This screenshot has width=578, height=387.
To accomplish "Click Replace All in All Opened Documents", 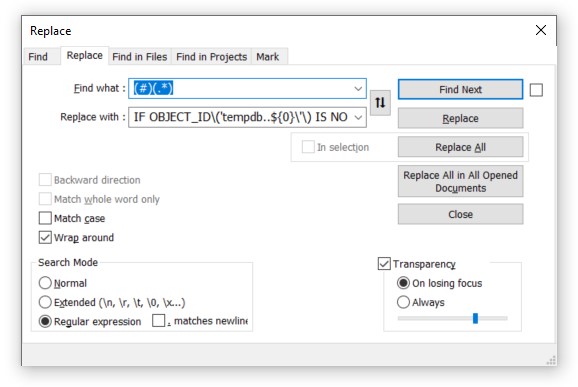I will [x=460, y=181].
